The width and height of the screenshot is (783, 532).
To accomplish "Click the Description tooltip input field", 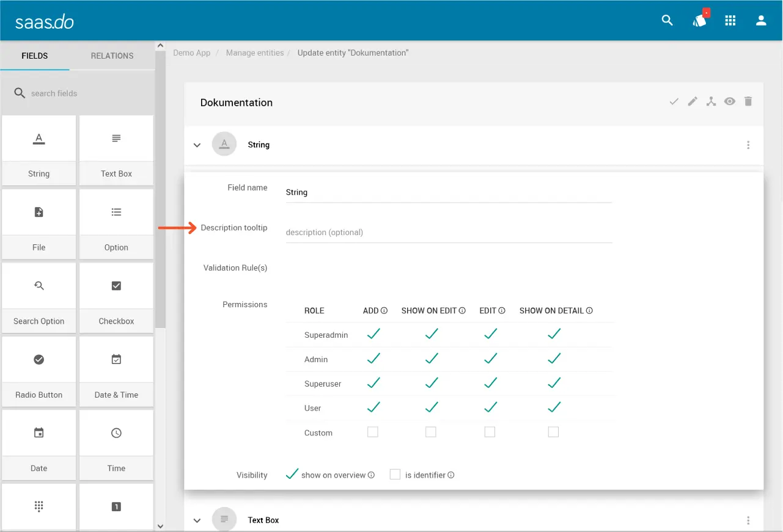I will [x=448, y=232].
